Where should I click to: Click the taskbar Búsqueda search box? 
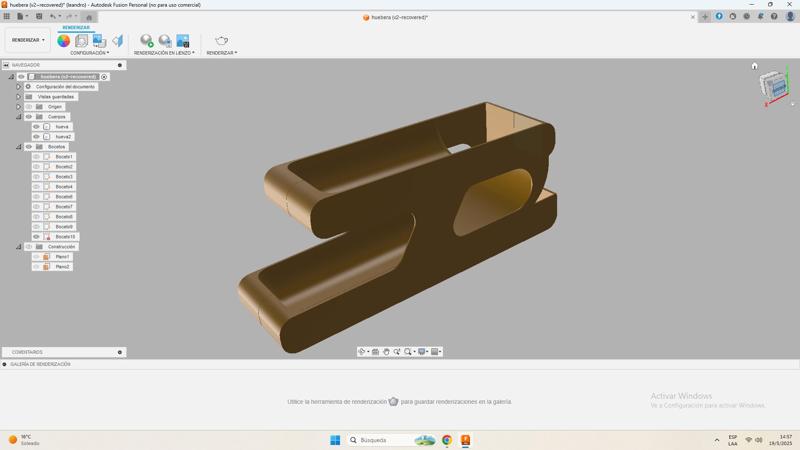tap(392, 440)
